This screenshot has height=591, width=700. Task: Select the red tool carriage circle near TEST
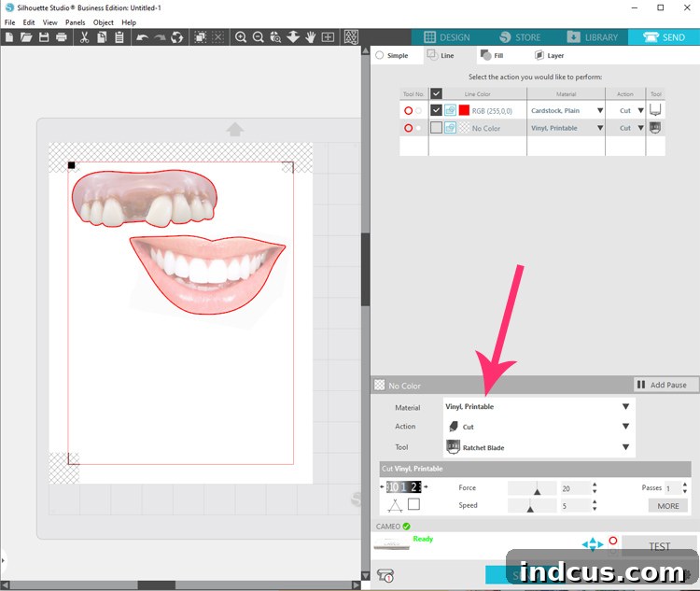click(613, 541)
